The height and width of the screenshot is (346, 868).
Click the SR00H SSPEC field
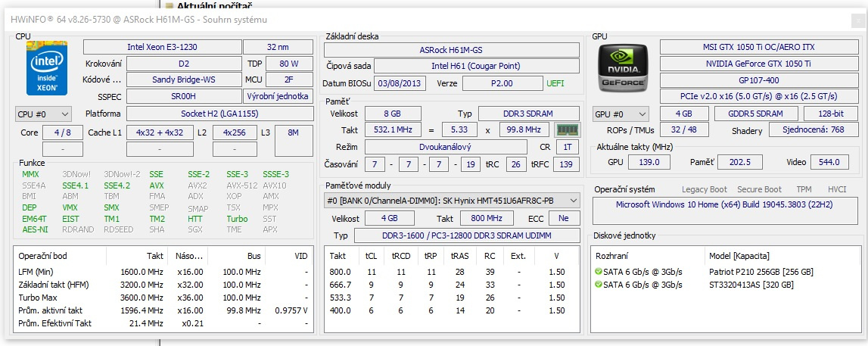(185, 95)
